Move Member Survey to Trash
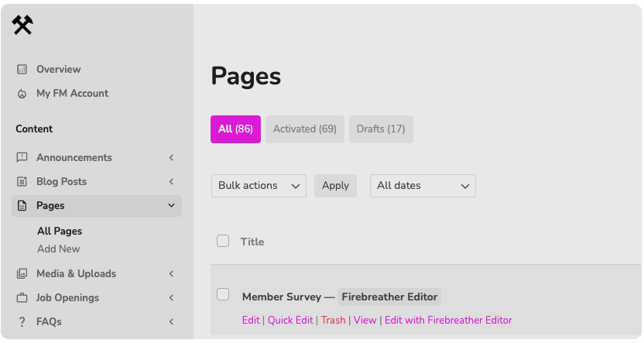 click(x=333, y=320)
